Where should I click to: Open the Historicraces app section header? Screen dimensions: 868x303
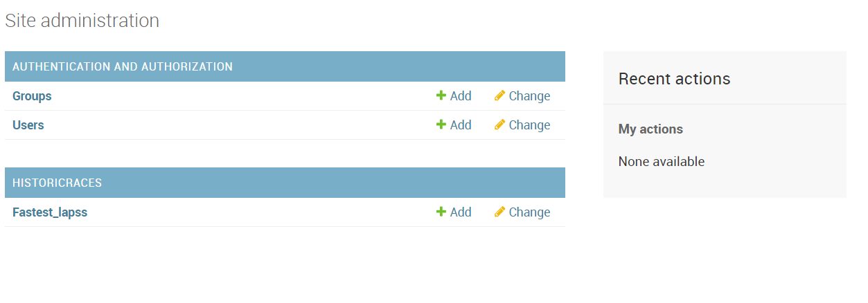pos(57,183)
